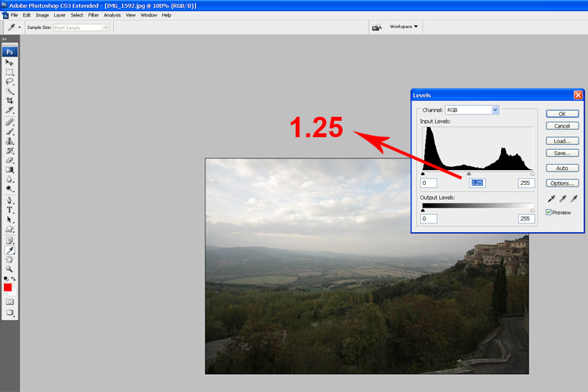This screenshot has width=588, height=392.
Task: Choose the Rectangular Marquee tool
Action: coord(9,71)
